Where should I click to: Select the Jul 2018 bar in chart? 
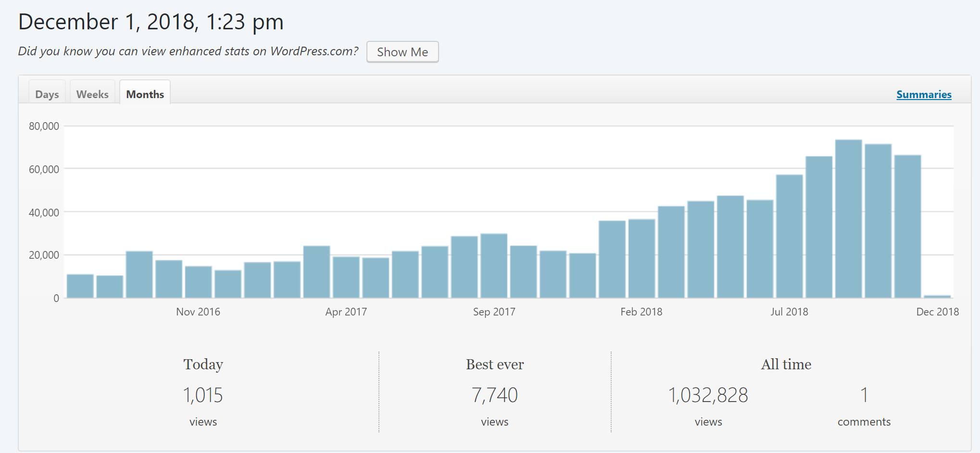coord(789,236)
